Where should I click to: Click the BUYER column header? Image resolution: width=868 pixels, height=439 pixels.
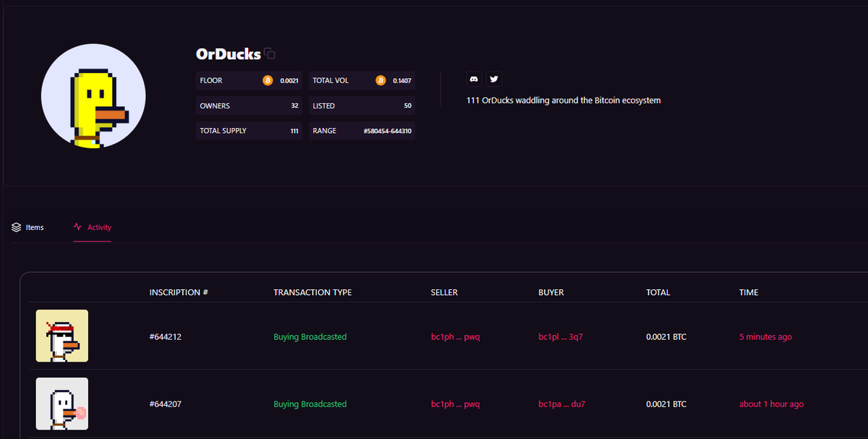click(551, 293)
